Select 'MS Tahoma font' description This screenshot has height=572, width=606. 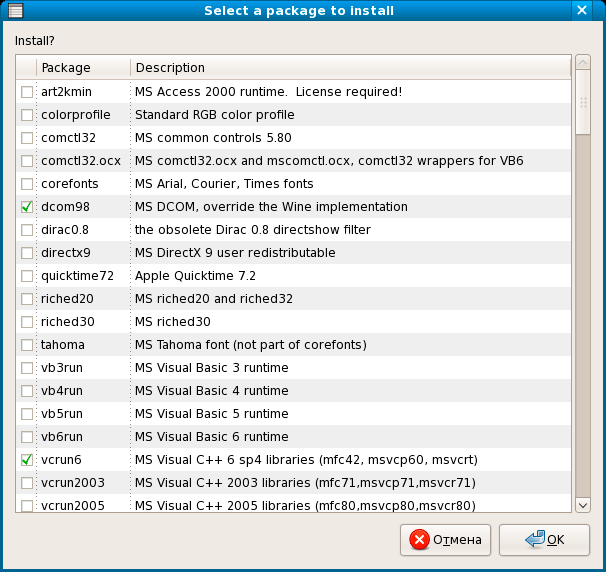tap(250, 345)
